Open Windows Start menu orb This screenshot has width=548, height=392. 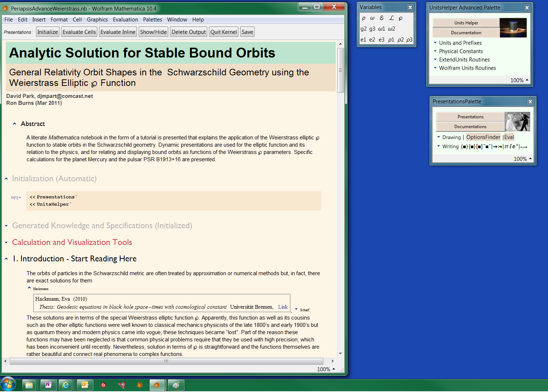[x=8, y=384]
